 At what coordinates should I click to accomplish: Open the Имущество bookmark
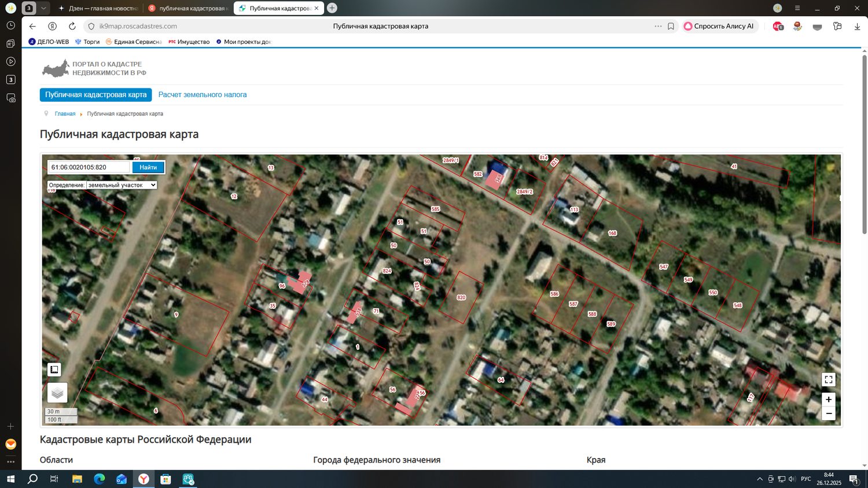[189, 42]
